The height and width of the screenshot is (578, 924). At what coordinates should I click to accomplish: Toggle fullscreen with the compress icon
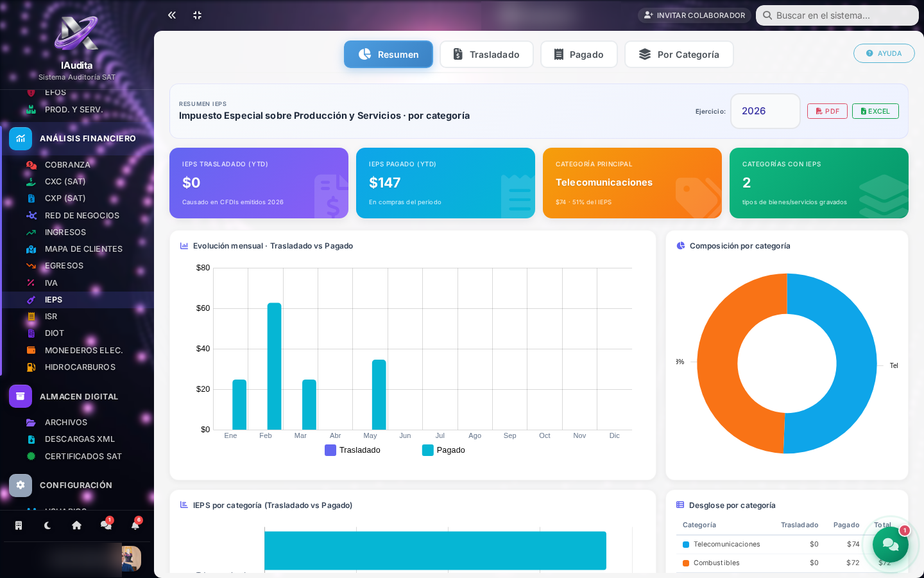pyautogui.click(x=198, y=15)
